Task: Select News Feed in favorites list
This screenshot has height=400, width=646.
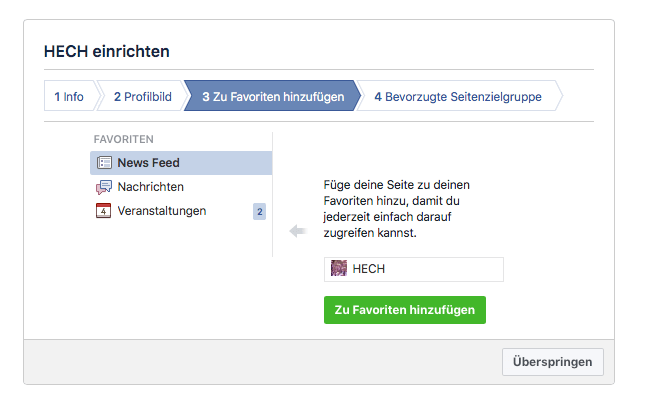Action: coord(181,163)
